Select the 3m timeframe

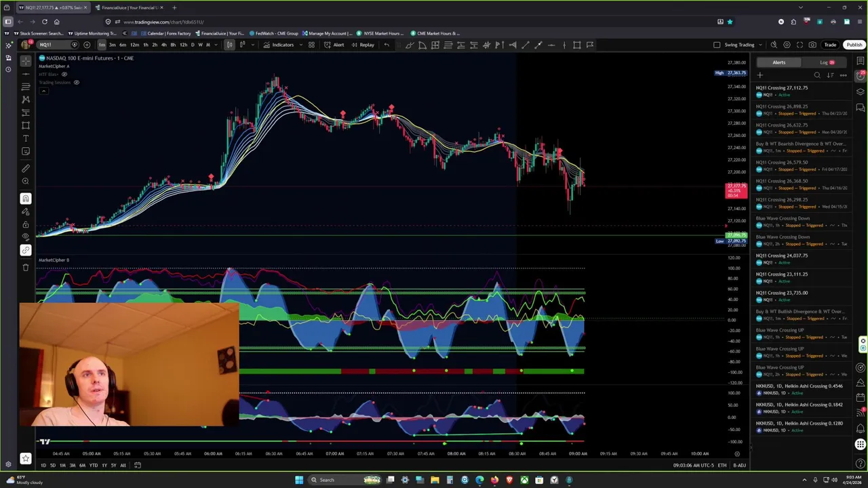pos(112,45)
